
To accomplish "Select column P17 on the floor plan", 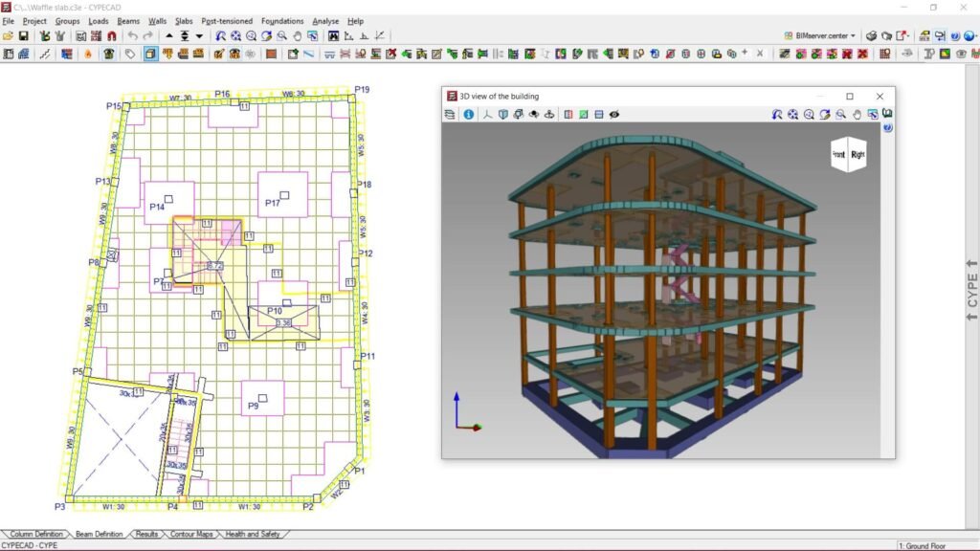I will [x=284, y=195].
